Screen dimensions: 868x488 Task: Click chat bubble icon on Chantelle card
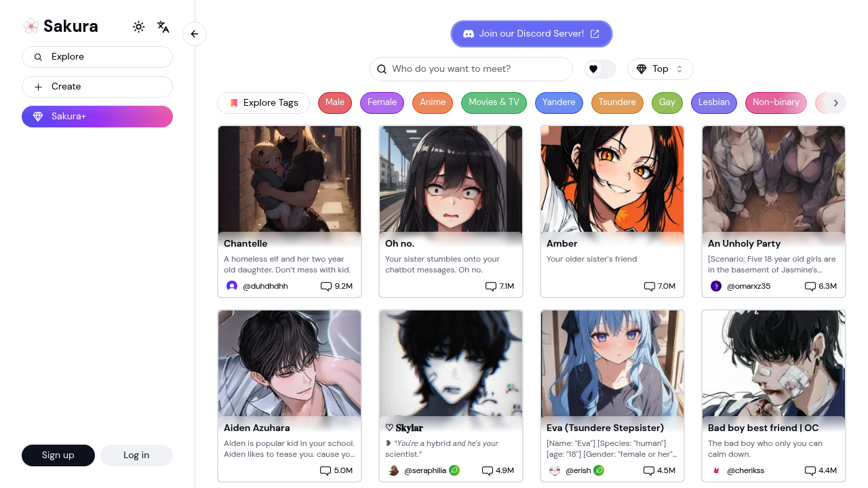(x=326, y=287)
